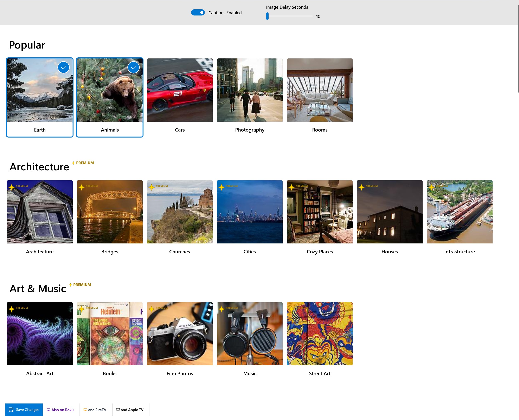Click the slider value 10
Image resolution: width=519 pixels, height=420 pixels.
(x=318, y=17)
